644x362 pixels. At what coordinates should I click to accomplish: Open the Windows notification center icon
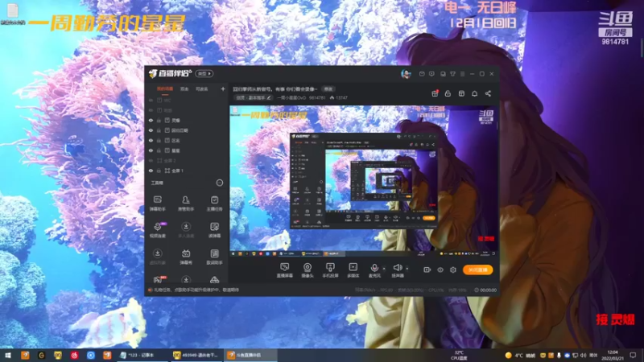pyautogui.click(x=633, y=356)
